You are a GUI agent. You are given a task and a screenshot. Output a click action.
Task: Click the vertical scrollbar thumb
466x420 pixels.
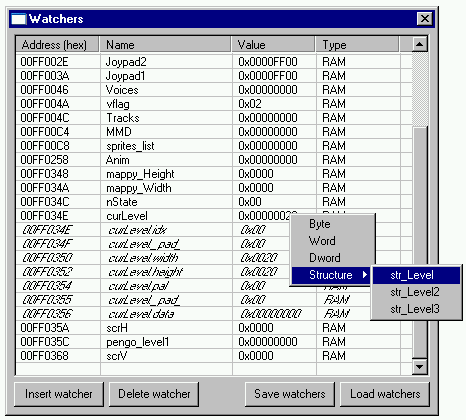tap(420, 243)
